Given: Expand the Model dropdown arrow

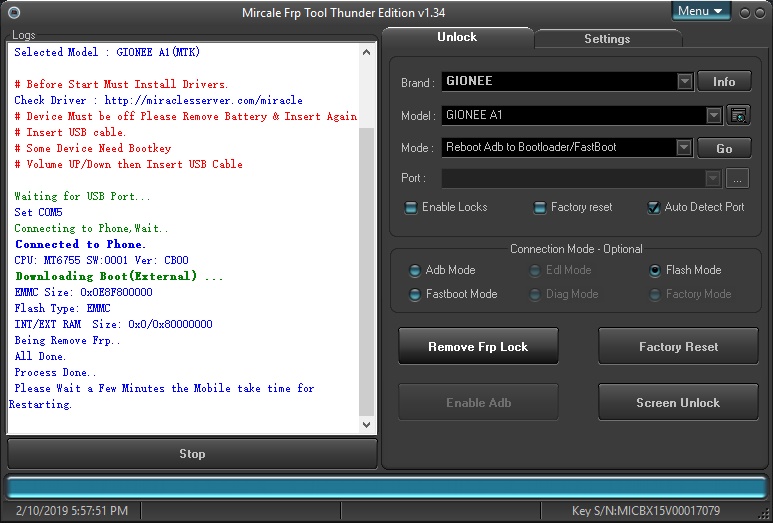Looking at the screenshot, I should click(713, 116).
